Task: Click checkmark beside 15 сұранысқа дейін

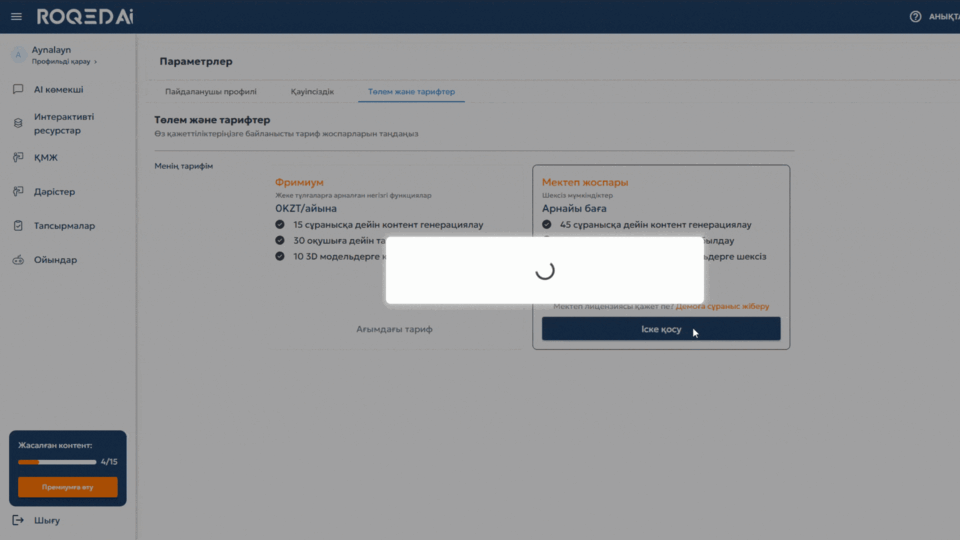Action: pos(280,225)
